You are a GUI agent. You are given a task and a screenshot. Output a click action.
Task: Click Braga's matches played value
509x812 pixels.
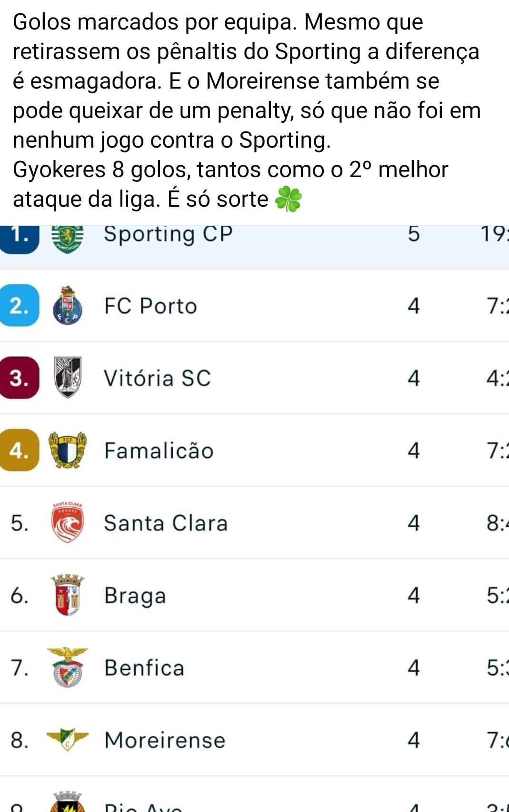click(x=414, y=595)
